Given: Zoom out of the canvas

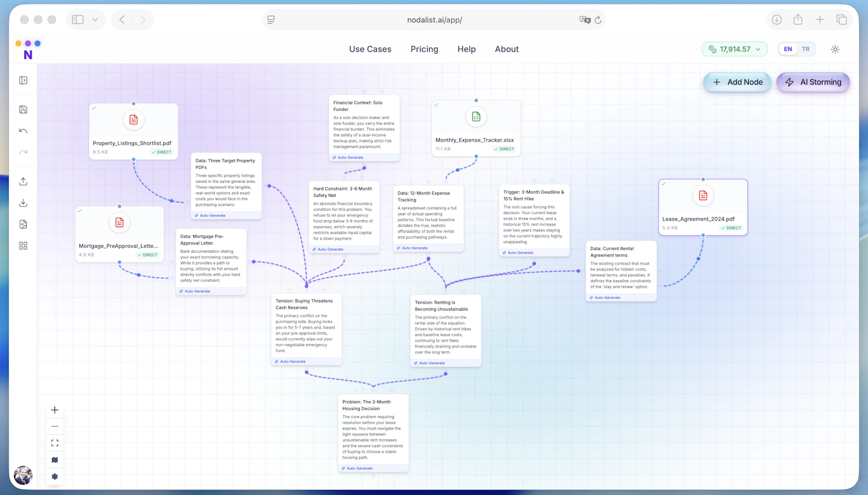Looking at the screenshot, I should 55,427.
